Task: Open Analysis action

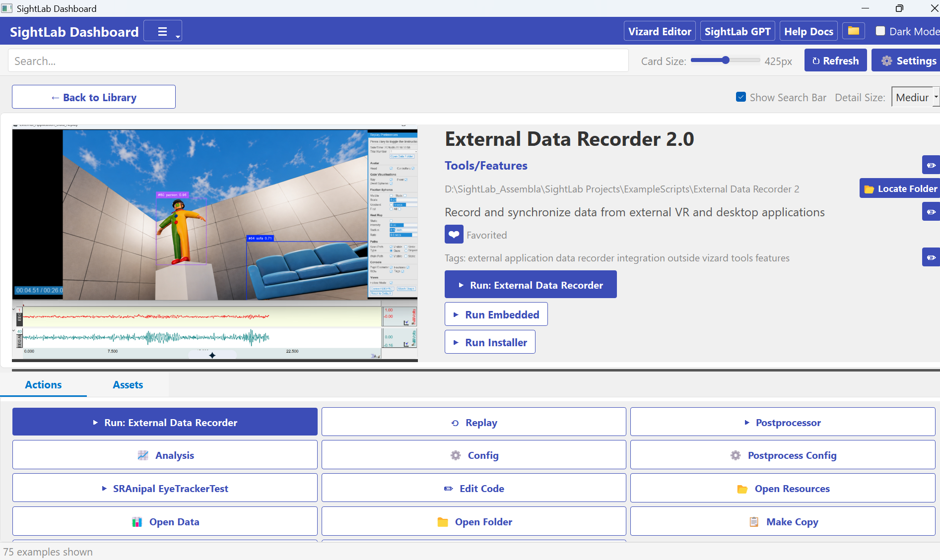Action: (x=165, y=455)
